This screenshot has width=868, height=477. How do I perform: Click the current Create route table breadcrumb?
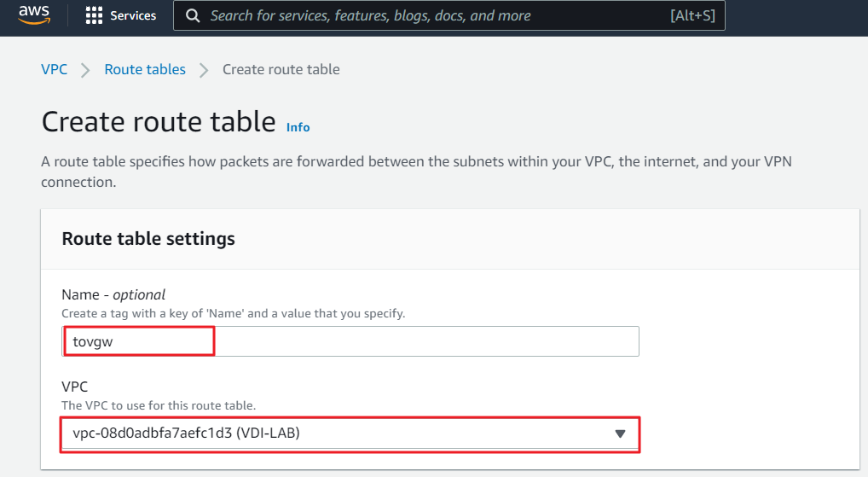coord(281,69)
